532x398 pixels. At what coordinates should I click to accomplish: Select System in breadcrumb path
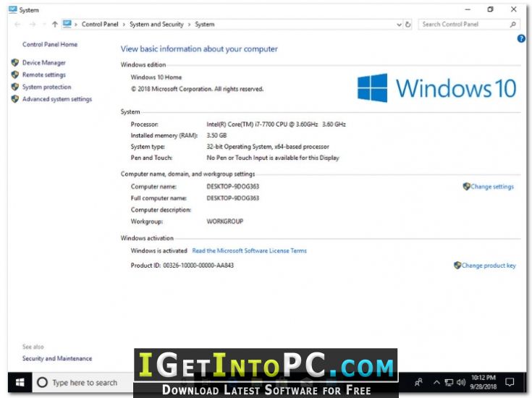coord(205,25)
